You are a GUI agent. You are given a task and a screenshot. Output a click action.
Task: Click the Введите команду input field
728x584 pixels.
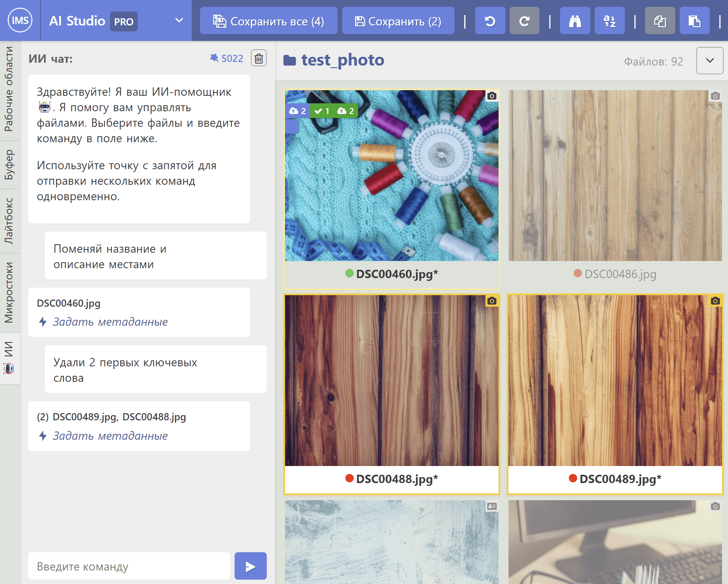[129, 566]
